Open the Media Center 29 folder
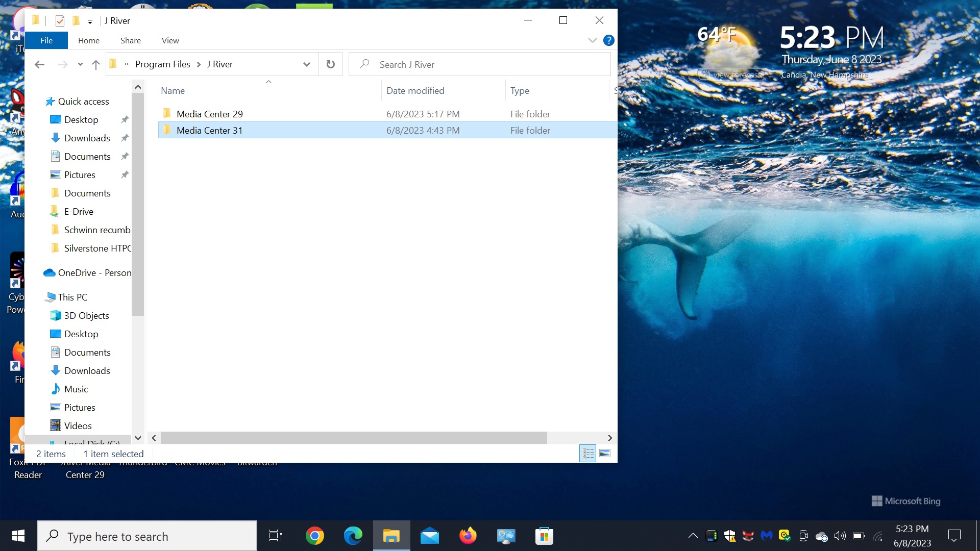 (x=209, y=114)
